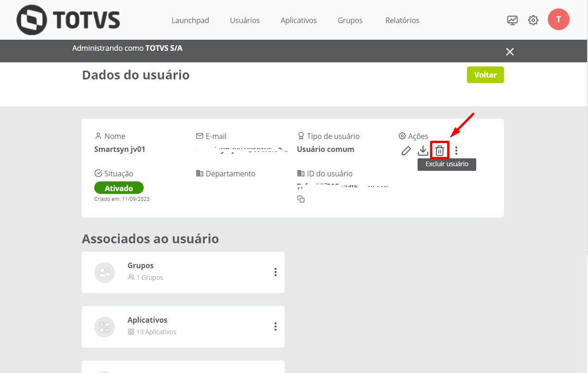
Task: Click the Ativado status badge
Action: click(119, 188)
